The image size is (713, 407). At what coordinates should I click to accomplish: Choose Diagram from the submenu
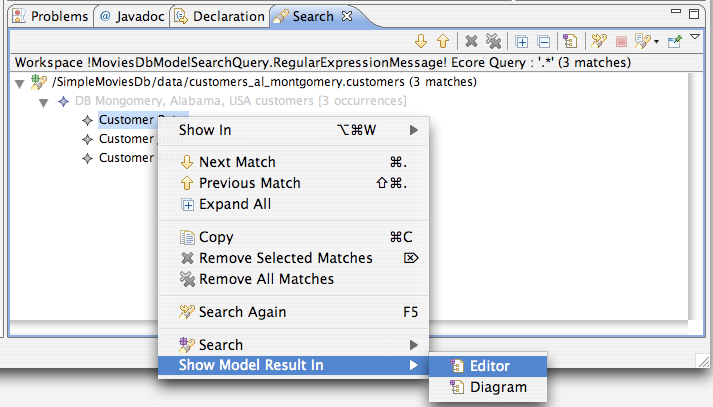488,387
